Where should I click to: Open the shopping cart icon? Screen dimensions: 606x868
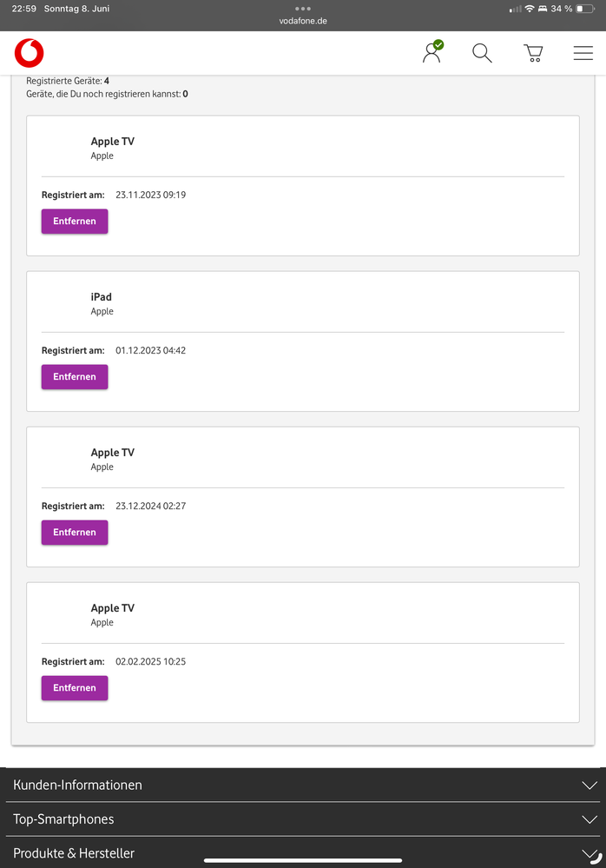pyautogui.click(x=533, y=53)
